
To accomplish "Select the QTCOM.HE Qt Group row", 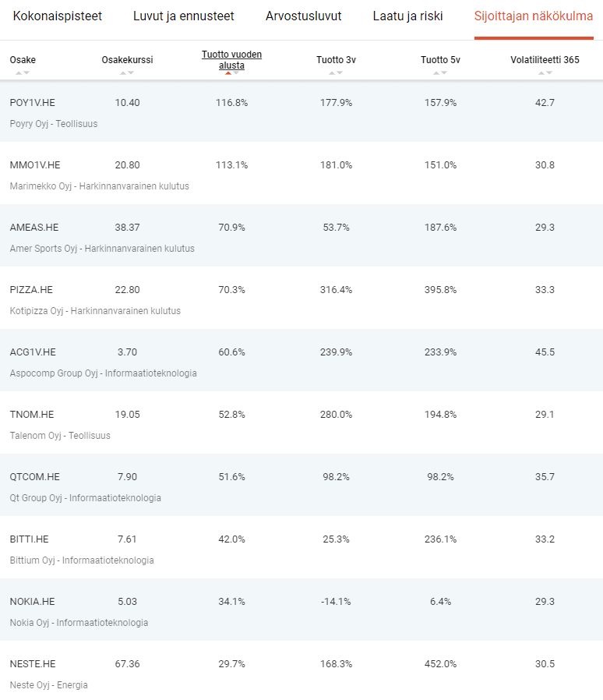I will 301,486.
